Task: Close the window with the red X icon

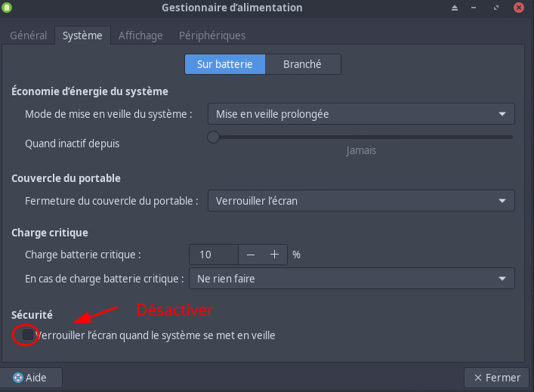Action: tap(519, 8)
